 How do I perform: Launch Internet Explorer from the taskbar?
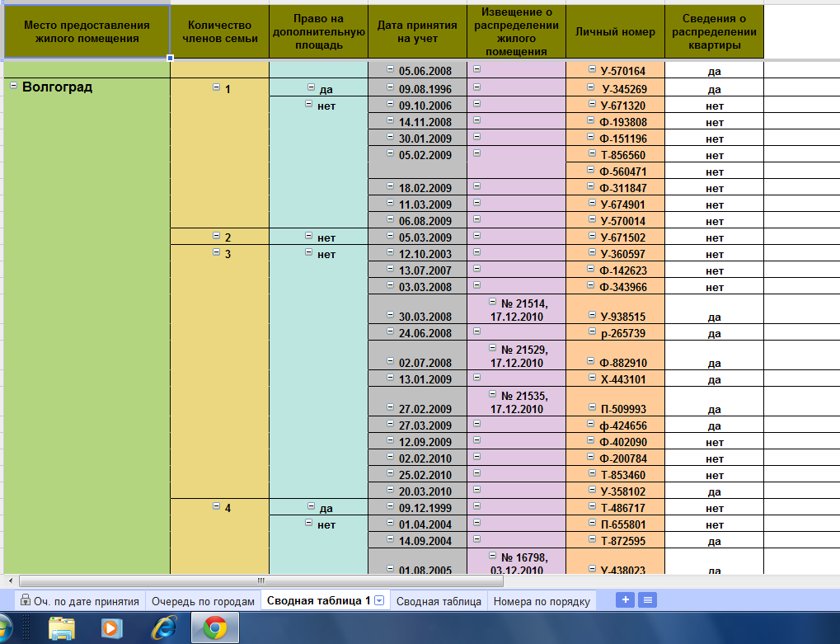pyautogui.click(x=163, y=628)
